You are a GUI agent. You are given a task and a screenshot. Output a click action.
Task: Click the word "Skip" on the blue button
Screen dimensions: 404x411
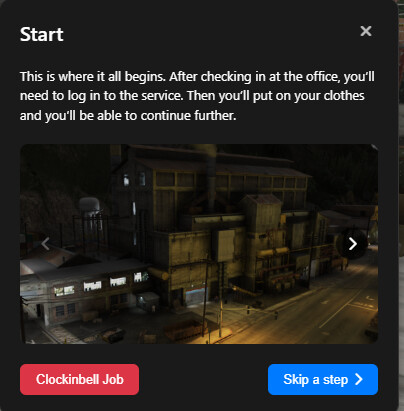[296, 379]
